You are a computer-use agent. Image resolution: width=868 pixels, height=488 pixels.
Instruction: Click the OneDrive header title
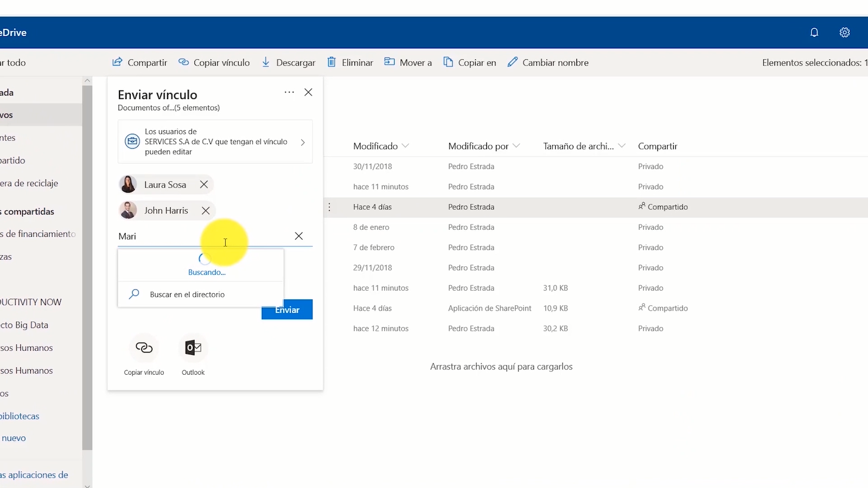14,33
